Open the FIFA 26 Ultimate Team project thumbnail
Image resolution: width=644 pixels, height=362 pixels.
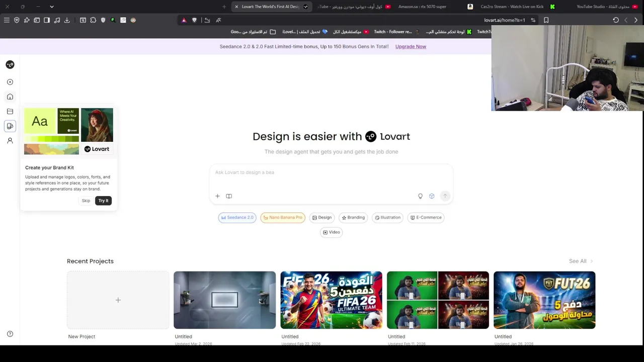tap(331, 300)
